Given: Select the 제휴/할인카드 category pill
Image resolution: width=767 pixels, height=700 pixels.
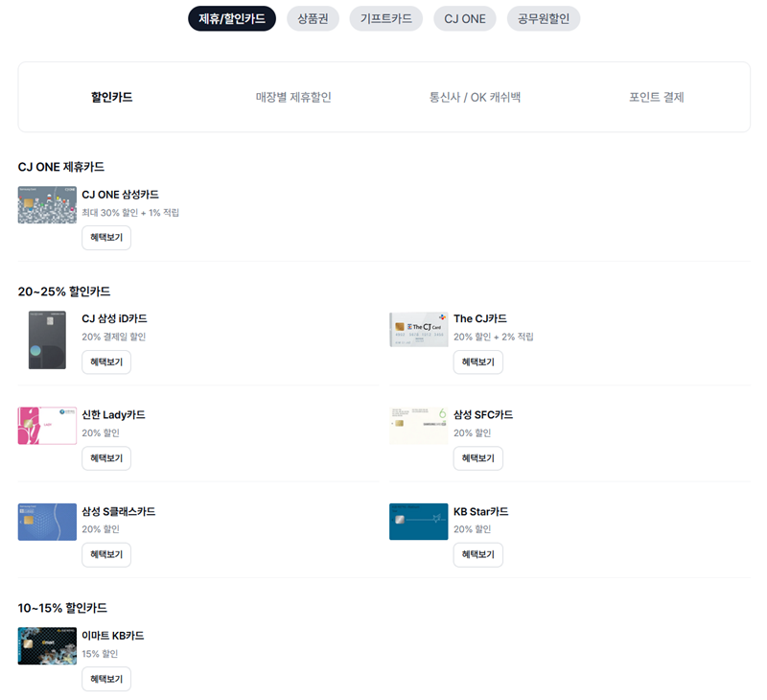Looking at the screenshot, I should point(232,18).
